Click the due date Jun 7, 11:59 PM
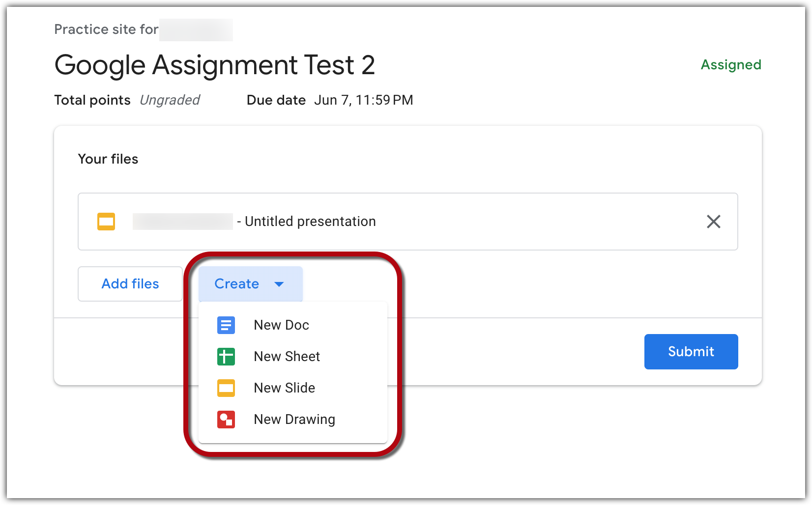Viewport: 812px width, 505px height. [x=363, y=100]
